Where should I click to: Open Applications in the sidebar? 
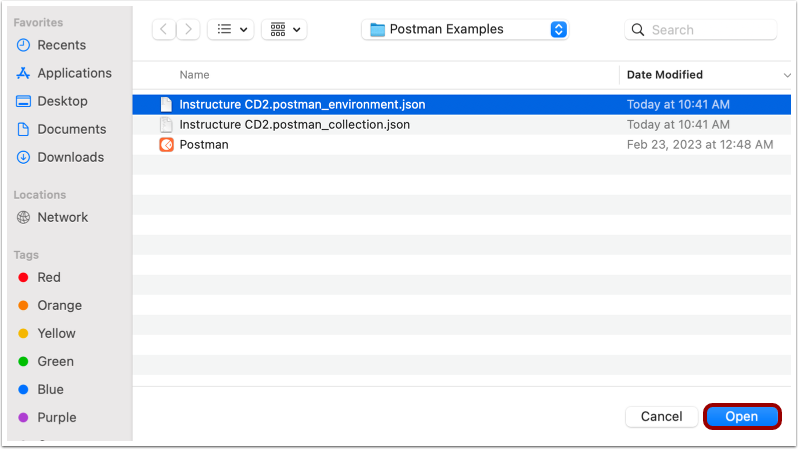coord(74,73)
